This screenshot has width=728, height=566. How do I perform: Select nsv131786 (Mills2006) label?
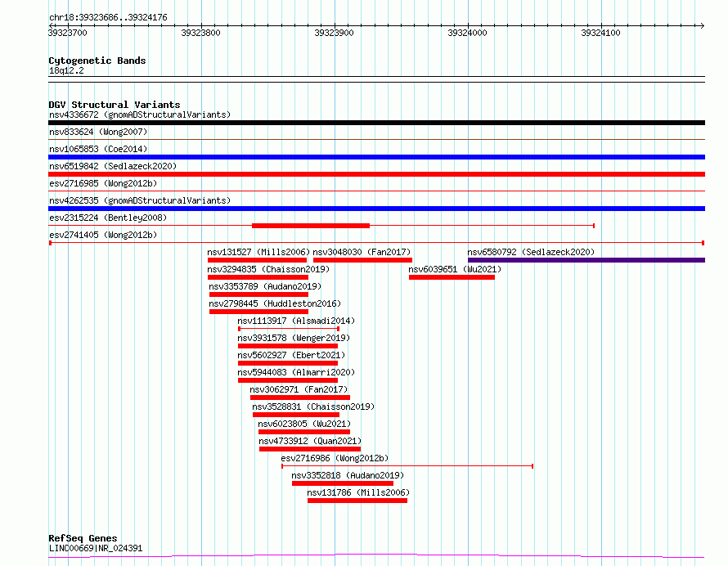tap(358, 492)
